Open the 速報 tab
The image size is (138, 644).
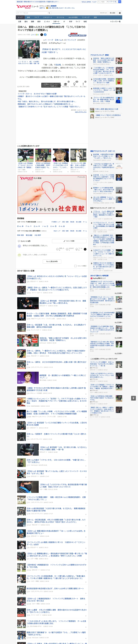point(28,17)
